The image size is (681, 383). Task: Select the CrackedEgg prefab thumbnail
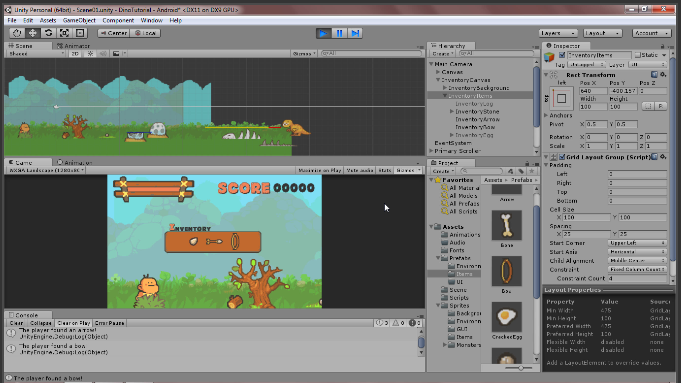506,317
